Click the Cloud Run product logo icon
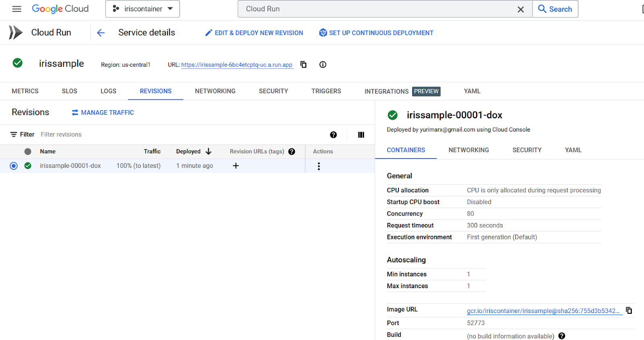This screenshot has height=340, width=644. pos(16,33)
